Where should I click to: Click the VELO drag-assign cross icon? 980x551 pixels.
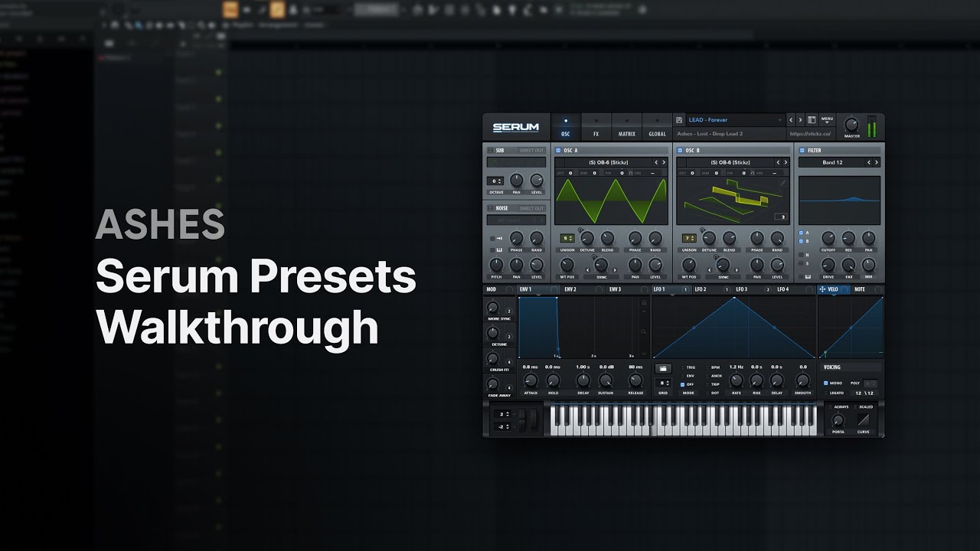tap(822, 289)
